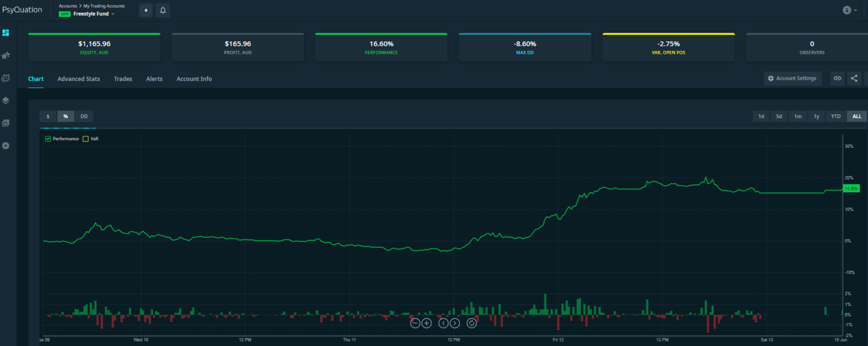Zoom in chart with plus circle icon
Screen dimensions: 868x346
[427, 323]
